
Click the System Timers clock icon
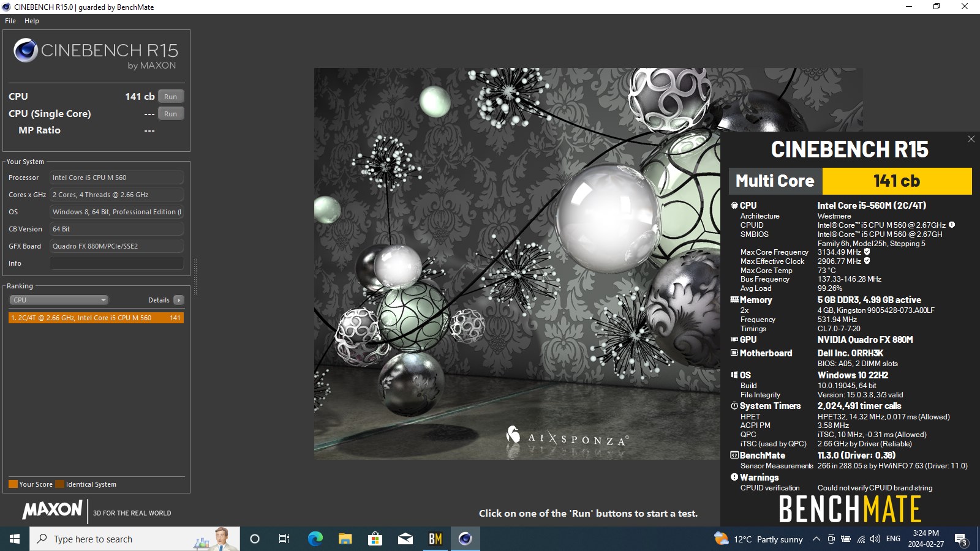coord(734,406)
